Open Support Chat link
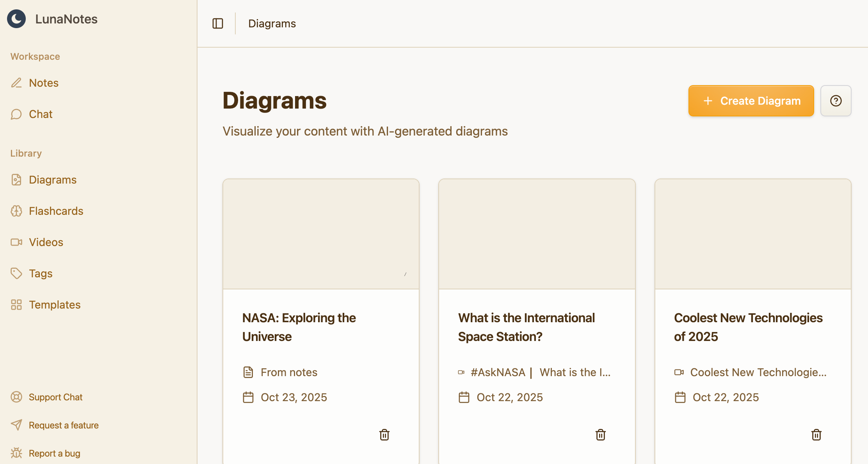The height and width of the screenshot is (464, 868). pyautogui.click(x=55, y=397)
